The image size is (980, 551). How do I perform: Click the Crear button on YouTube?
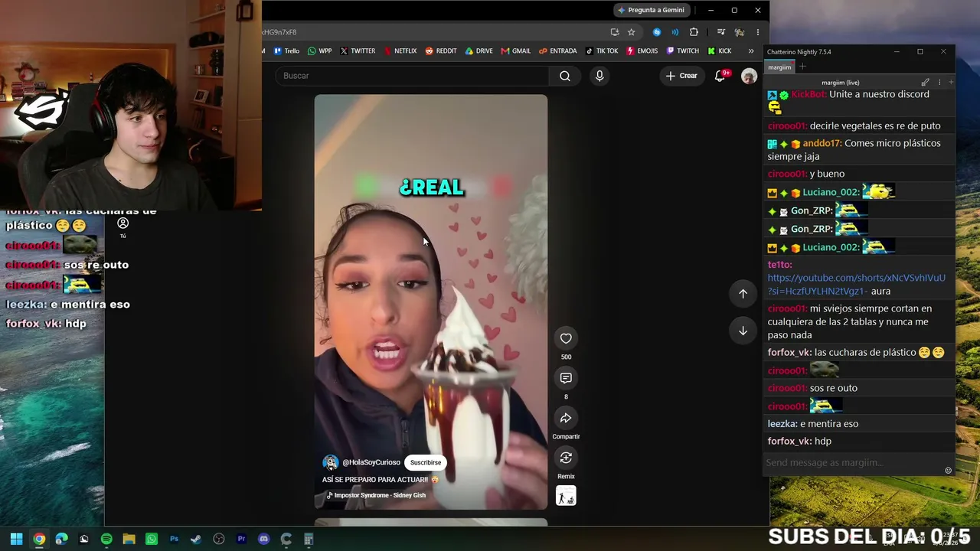(681, 76)
